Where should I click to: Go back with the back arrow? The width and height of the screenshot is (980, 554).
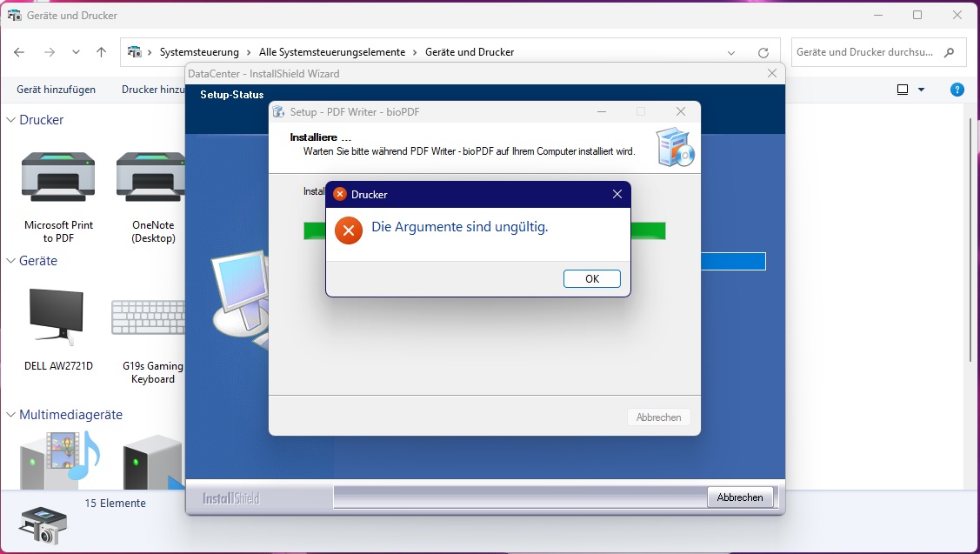click(19, 52)
